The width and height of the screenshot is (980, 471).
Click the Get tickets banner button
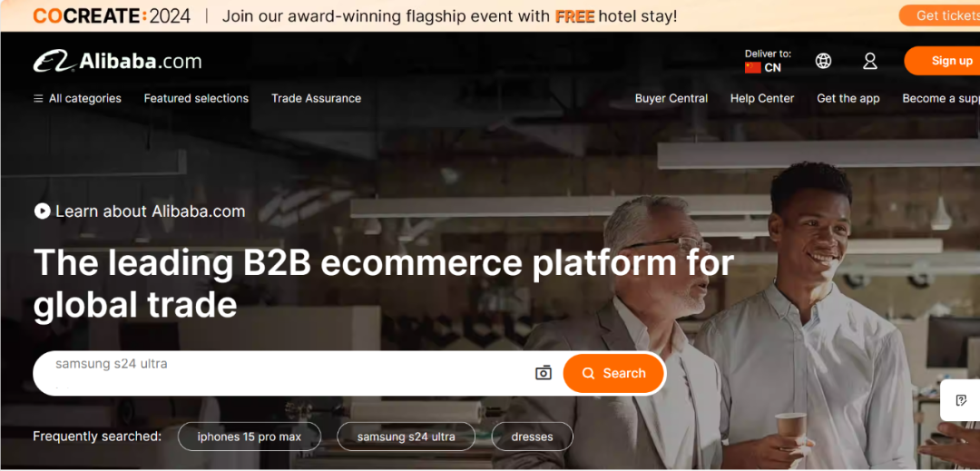point(939,15)
